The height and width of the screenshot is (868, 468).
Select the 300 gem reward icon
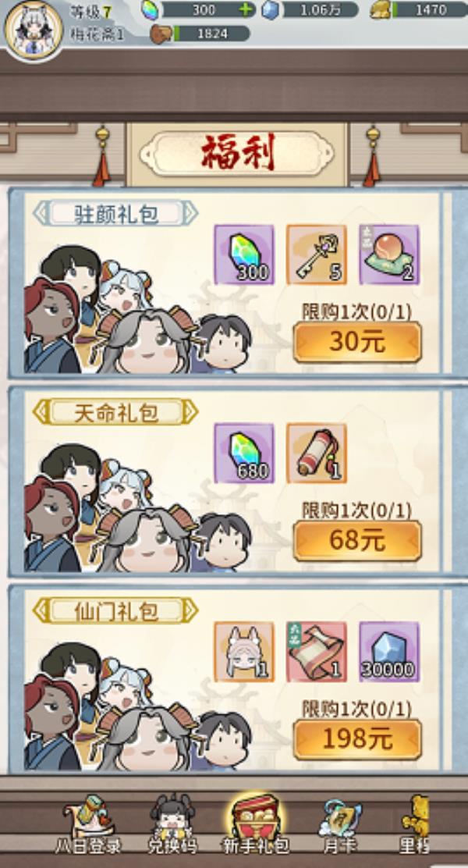(244, 254)
